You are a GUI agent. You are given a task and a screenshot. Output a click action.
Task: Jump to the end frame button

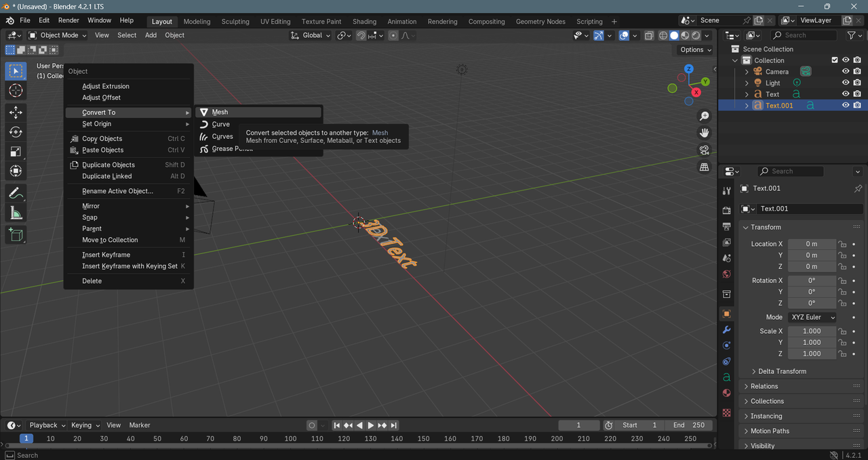tap(393, 425)
